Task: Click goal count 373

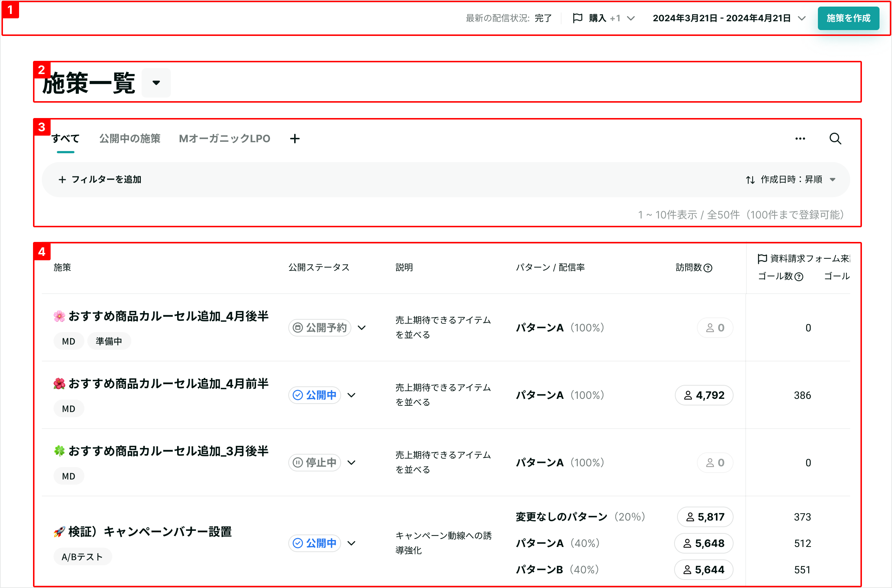Action: (x=802, y=517)
